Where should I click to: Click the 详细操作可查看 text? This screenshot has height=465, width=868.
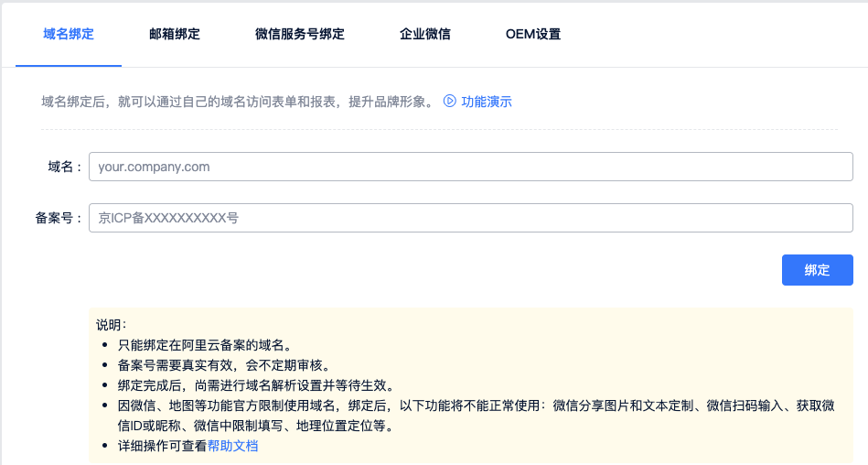[x=162, y=446]
